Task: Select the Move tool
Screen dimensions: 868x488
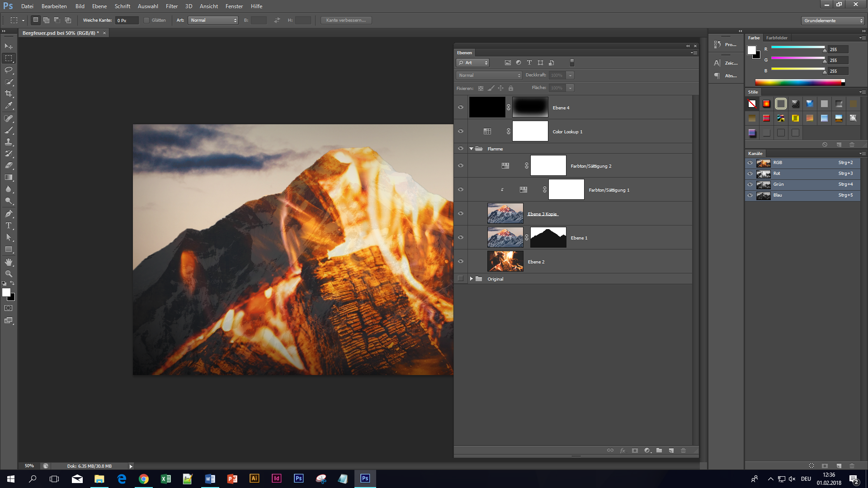Action: point(8,46)
